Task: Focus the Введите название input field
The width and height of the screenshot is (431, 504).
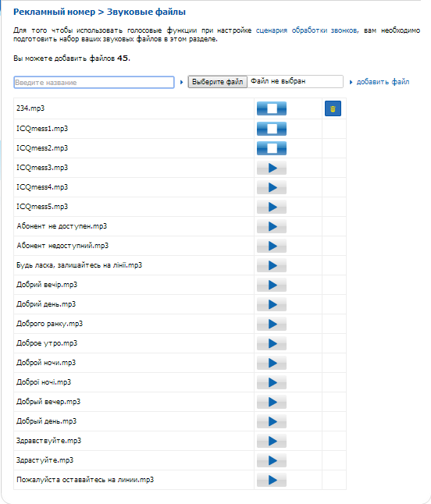Action: pos(94,82)
